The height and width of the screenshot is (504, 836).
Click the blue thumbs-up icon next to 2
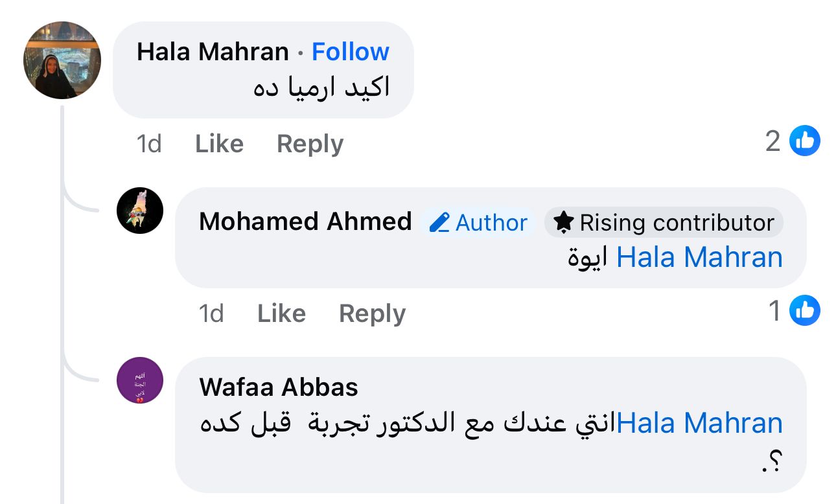click(805, 141)
